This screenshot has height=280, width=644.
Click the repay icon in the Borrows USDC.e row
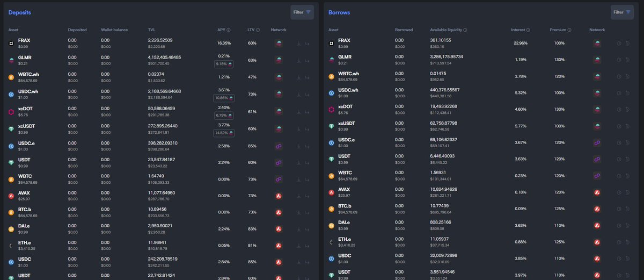(627, 143)
